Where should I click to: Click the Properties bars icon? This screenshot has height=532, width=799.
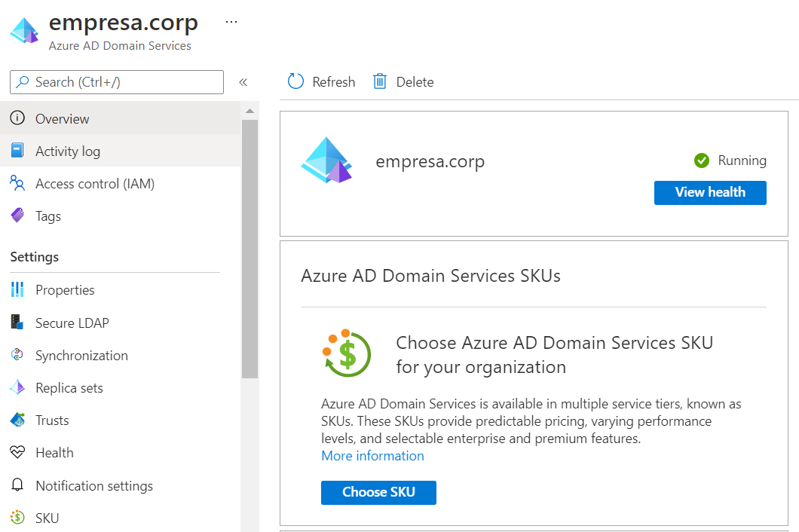[x=17, y=289]
